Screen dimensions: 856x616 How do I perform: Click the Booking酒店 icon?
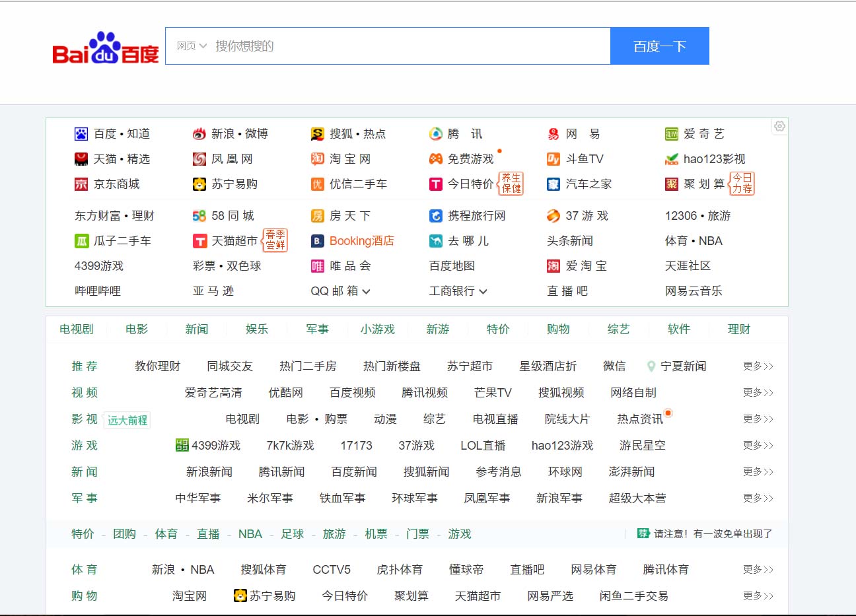tap(318, 241)
